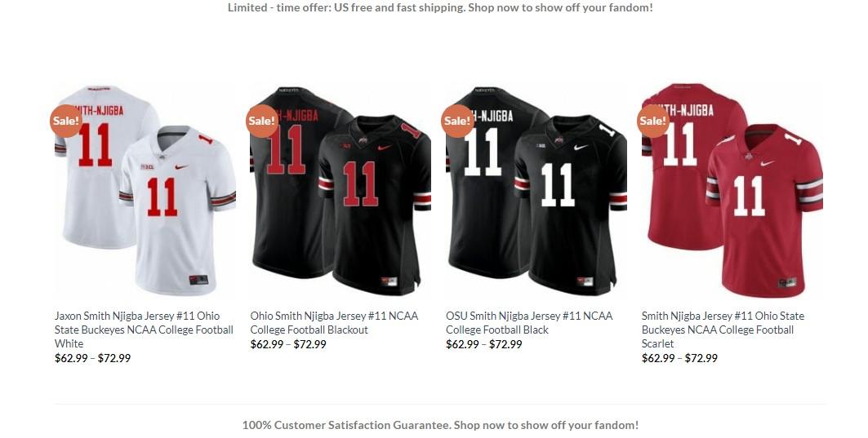Click the scarlet jersey's $62.99 – $72.99 price
Image resolution: width=868 pixels, height=438 pixels.
(x=680, y=358)
